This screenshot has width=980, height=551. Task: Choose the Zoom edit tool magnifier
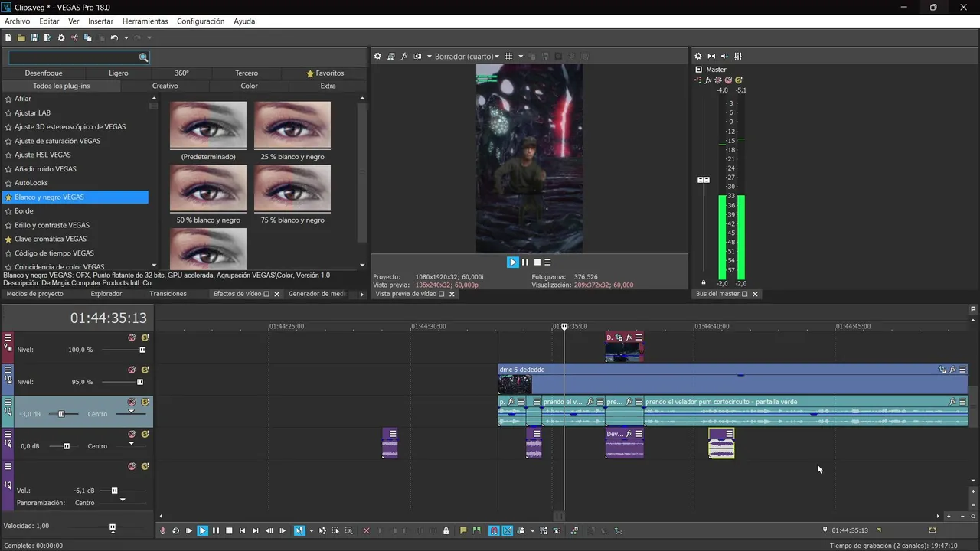click(348, 530)
